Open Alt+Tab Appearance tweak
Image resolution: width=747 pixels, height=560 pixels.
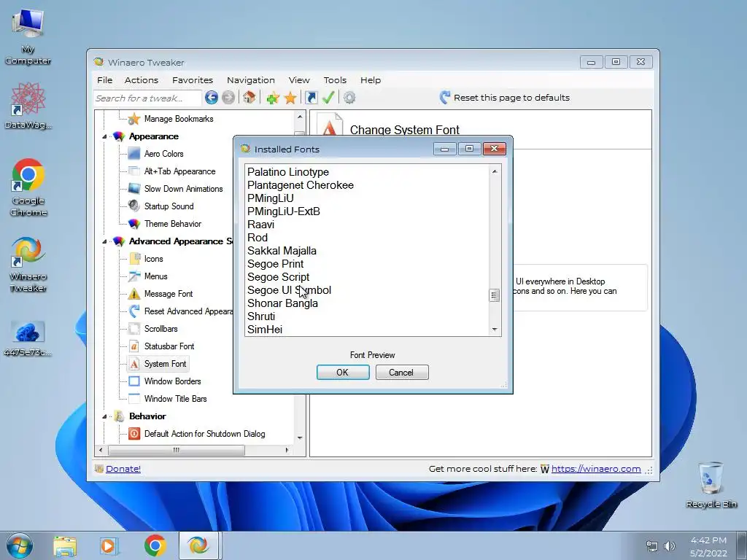point(179,171)
